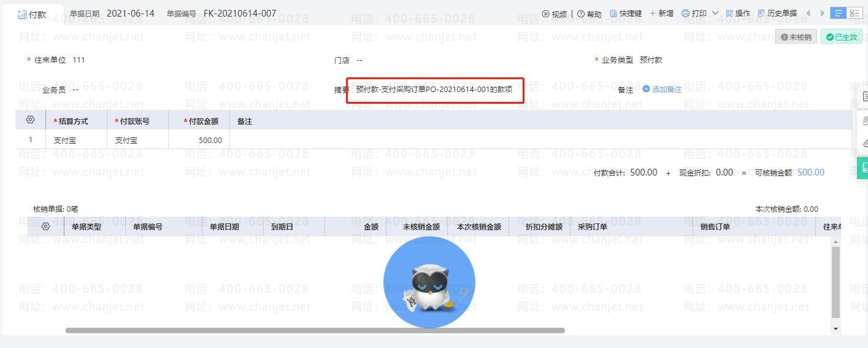Open write-off table column settings gear
Screen dimensions: 868x348
tap(45, 226)
